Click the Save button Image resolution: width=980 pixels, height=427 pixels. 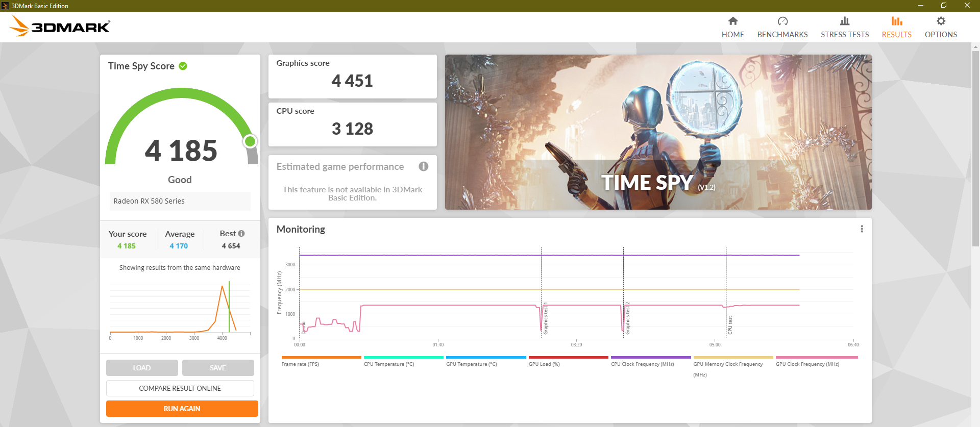pyautogui.click(x=218, y=368)
